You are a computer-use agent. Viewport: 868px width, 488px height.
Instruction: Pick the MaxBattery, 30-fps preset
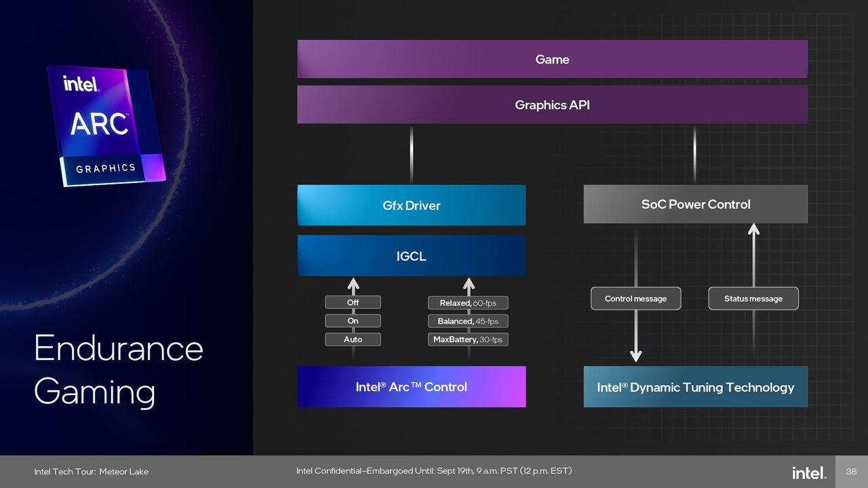coord(468,339)
